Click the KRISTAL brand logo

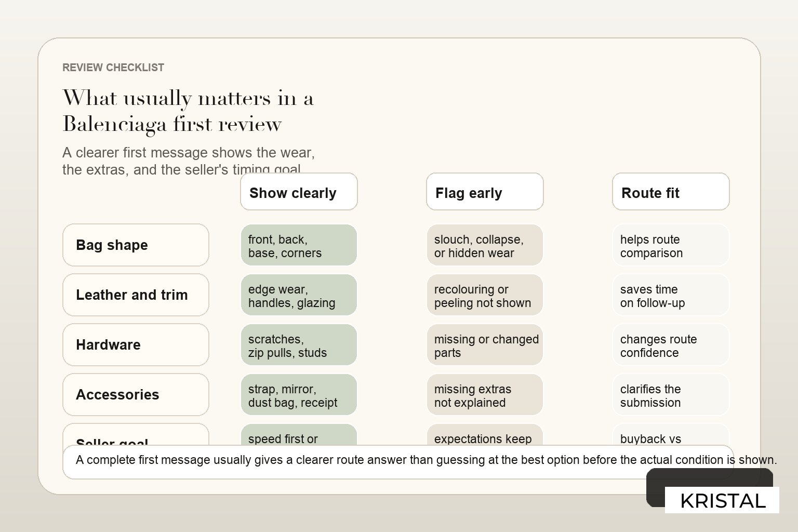click(x=722, y=500)
